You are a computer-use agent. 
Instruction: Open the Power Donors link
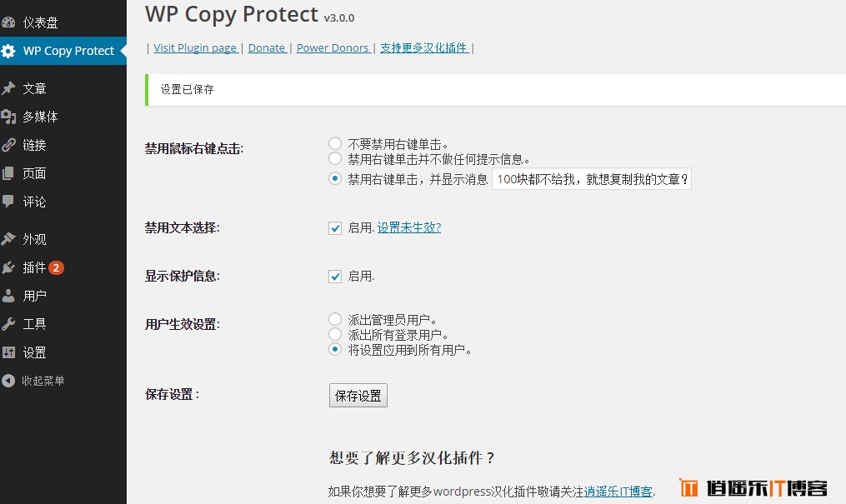click(333, 48)
